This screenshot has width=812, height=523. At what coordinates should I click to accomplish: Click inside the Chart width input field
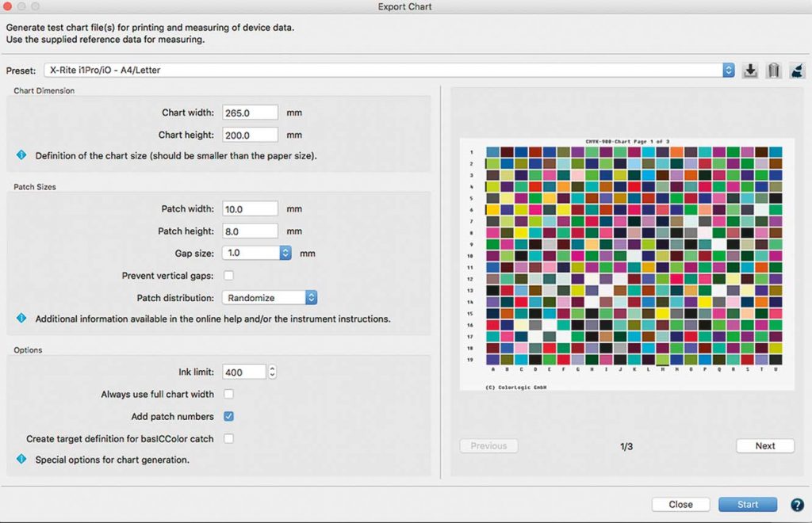coord(250,112)
